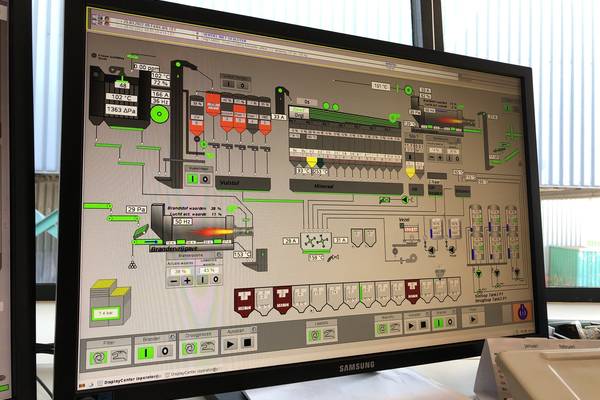The height and width of the screenshot is (400, 600).
Task: Select the yellow stockpile icon at lower left
Action: (x=109, y=300)
